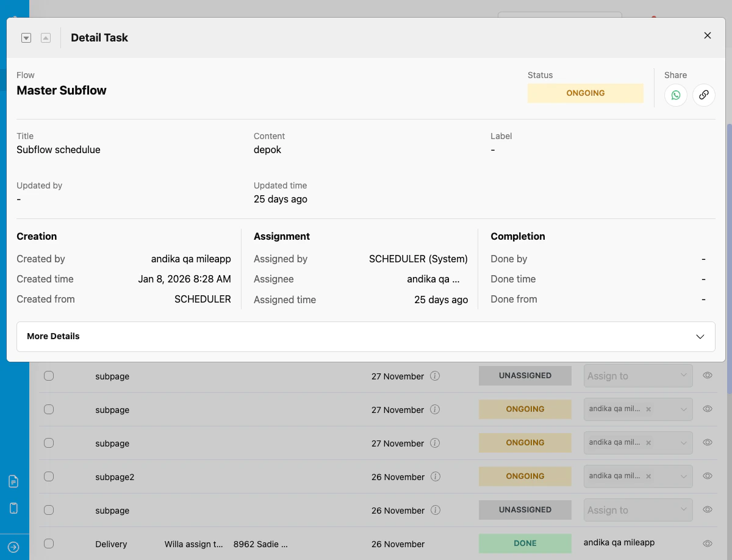Click the eye icon on the subpage2 row

707,476
